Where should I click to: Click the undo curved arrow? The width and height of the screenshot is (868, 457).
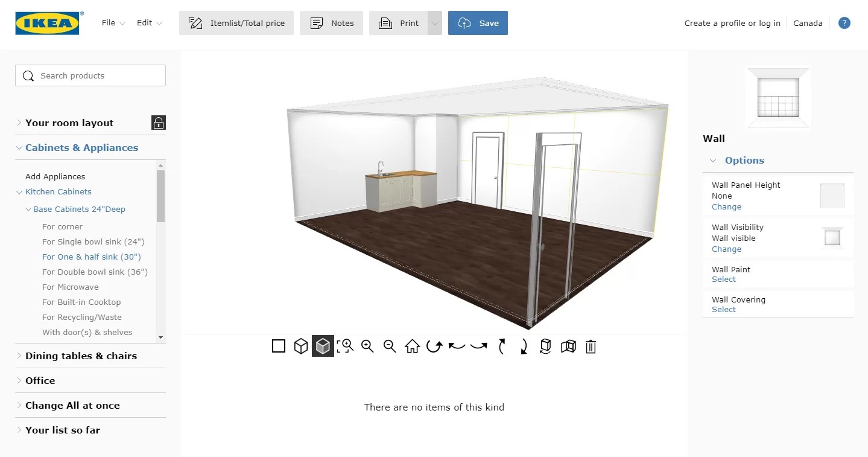[x=457, y=346]
